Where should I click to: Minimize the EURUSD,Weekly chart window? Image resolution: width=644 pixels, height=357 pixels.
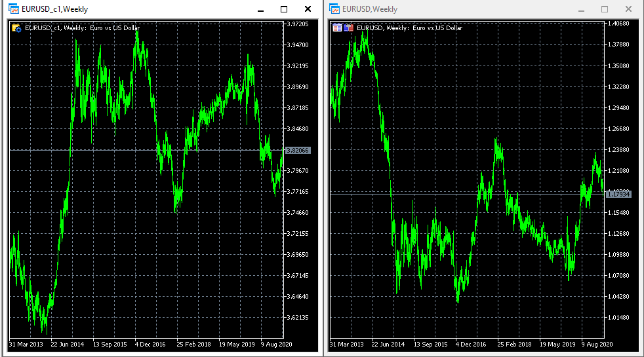[x=581, y=9]
